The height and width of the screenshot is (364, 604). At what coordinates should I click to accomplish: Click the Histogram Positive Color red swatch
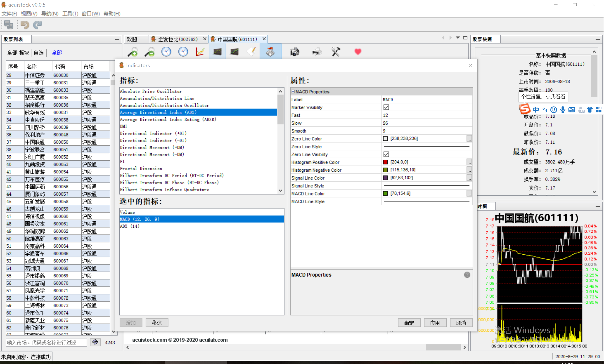tap(385, 162)
